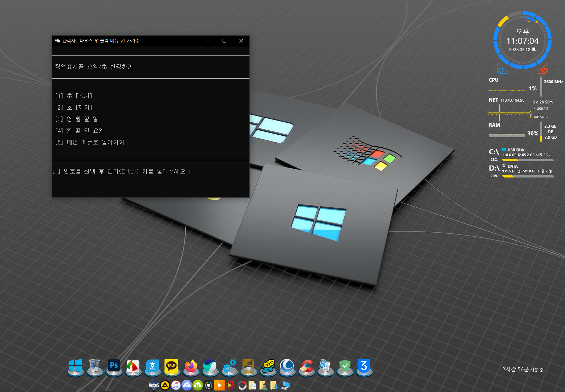The image size is (565, 392).
Task: Click the heading 작업표시줄 요일/초 변경하기
Action: click(x=94, y=67)
